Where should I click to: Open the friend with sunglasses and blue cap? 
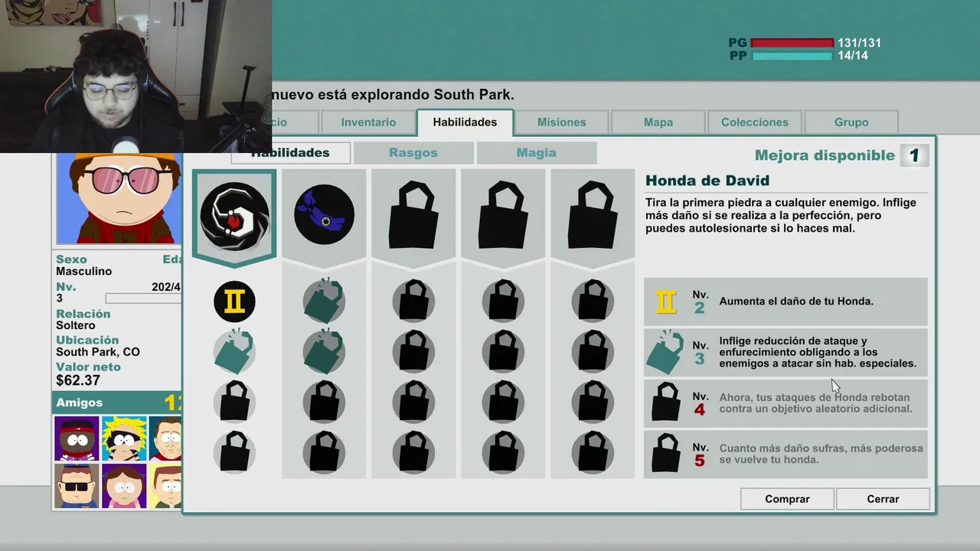77,486
